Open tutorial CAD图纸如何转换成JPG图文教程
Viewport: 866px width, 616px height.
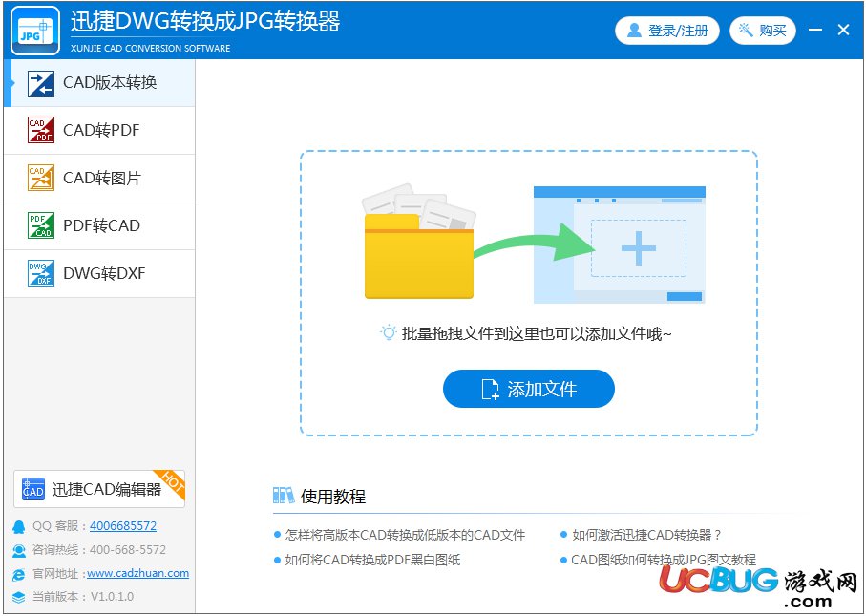tap(664, 560)
